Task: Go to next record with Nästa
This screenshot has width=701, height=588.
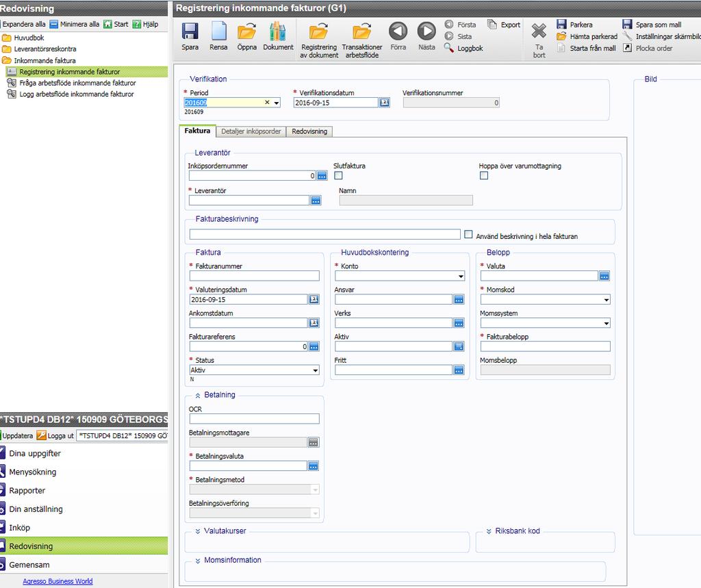Action: [426, 31]
